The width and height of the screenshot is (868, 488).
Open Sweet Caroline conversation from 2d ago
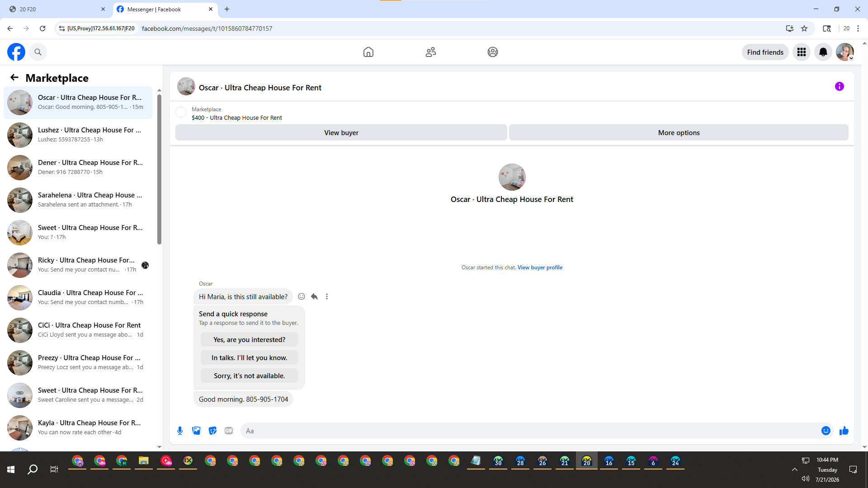(78, 395)
